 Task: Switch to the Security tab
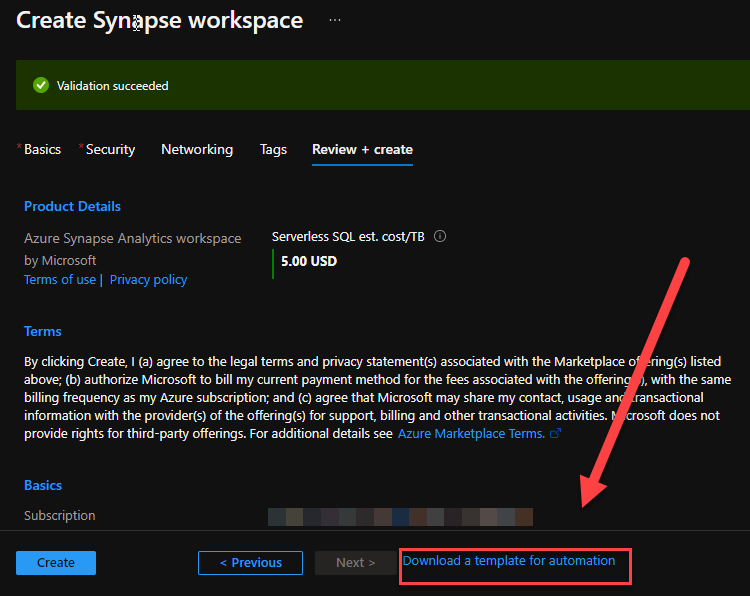(x=110, y=149)
